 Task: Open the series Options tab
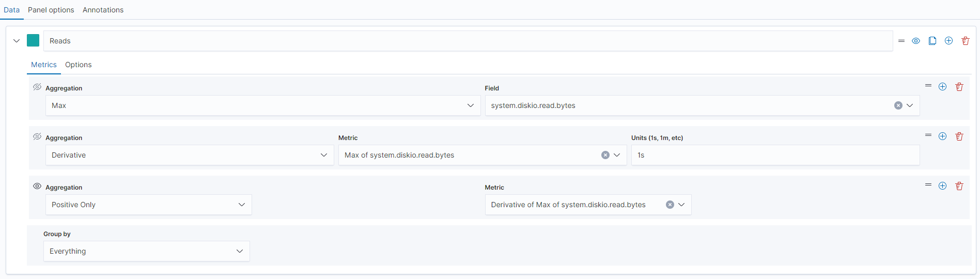79,65
